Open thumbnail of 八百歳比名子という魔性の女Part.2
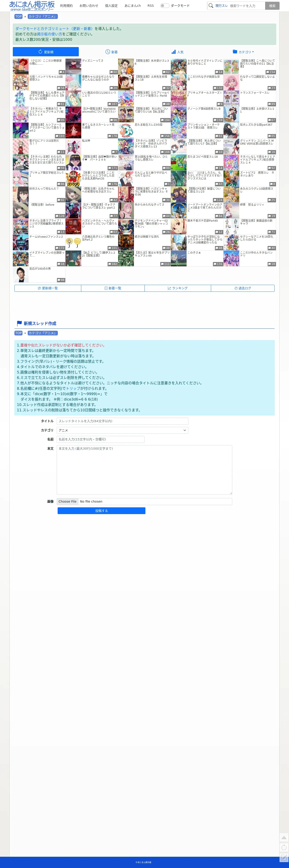Image resolution: width=289 pixels, height=868 pixels. click(x=73, y=242)
